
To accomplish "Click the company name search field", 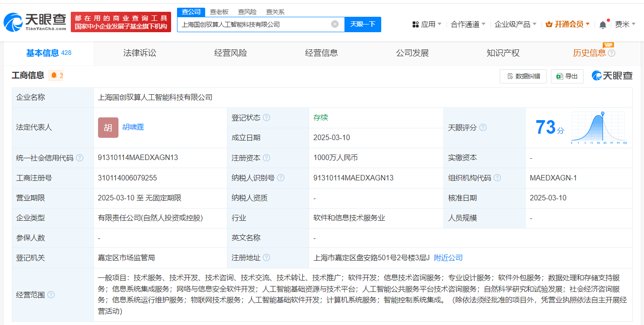I will click(x=254, y=24).
